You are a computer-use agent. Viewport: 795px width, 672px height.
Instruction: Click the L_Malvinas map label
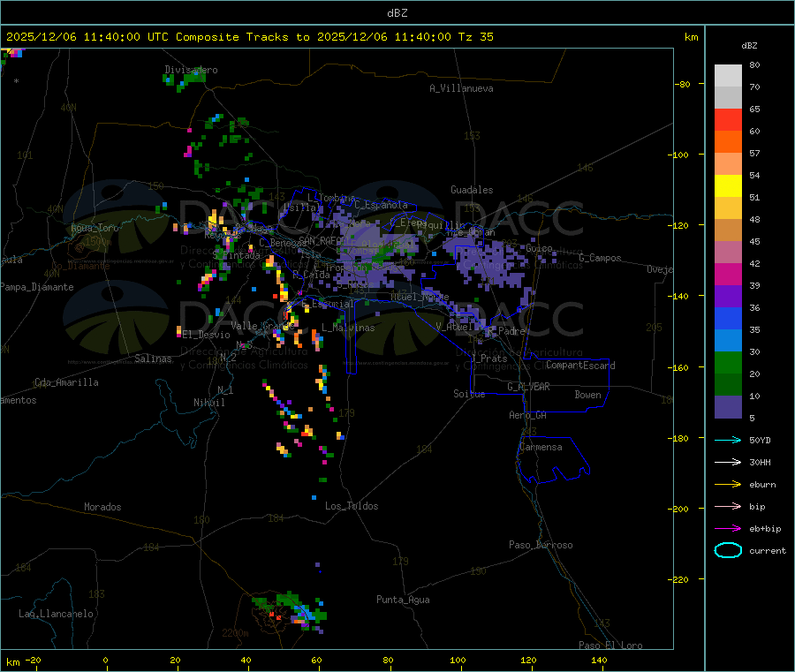[348, 328]
